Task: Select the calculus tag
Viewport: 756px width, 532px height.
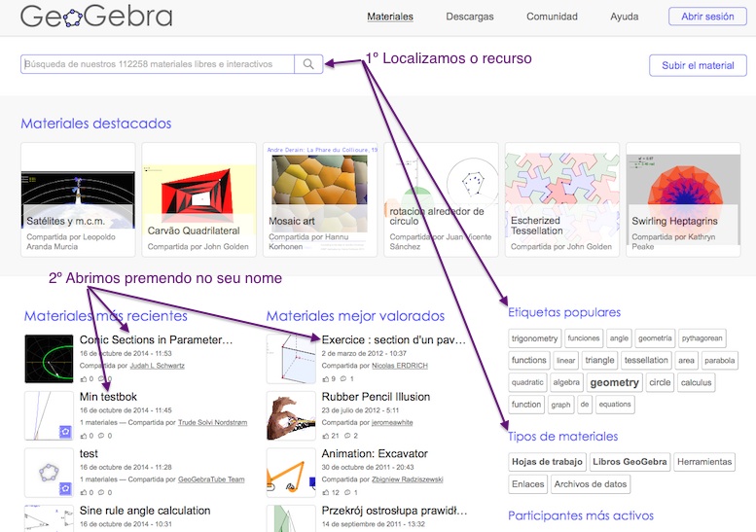Action: (x=697, y=382)
